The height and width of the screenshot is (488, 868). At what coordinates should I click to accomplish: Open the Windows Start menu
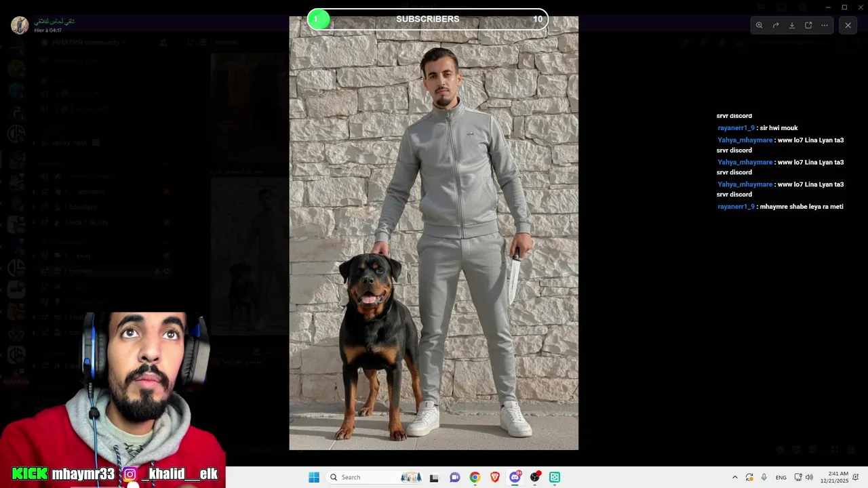(314, 477)
